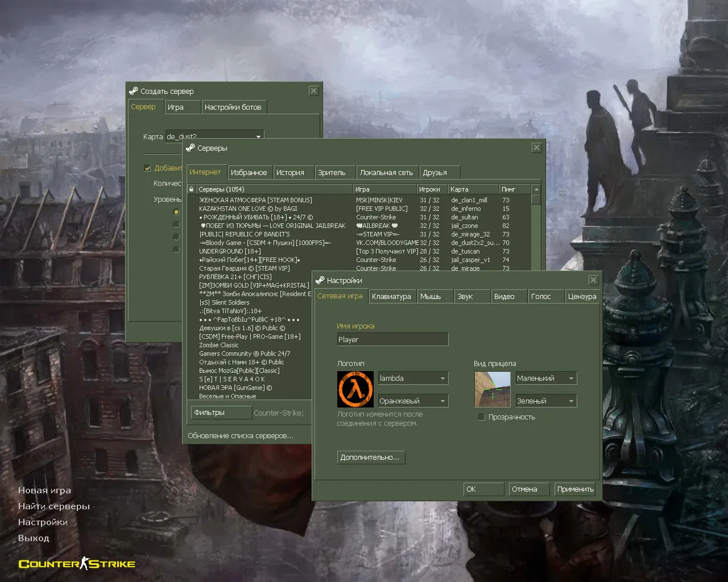
Task: Close the Серверы browser window
Action: point(536,148)
